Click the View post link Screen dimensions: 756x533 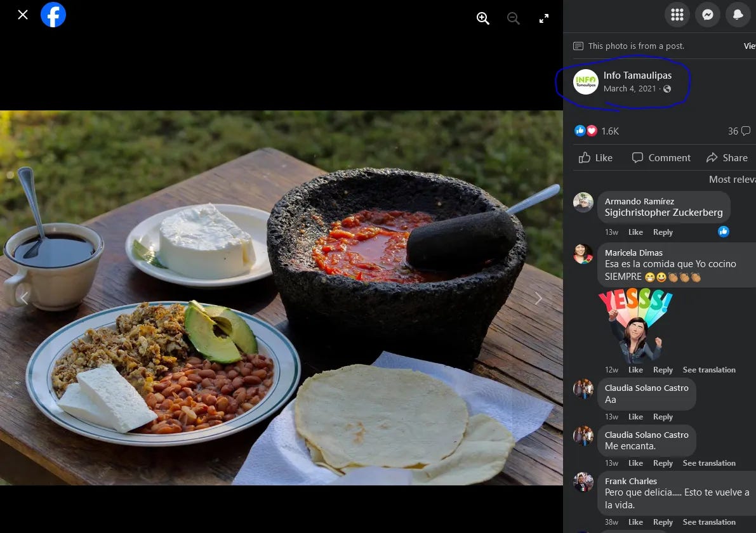[x=750, y=46]
